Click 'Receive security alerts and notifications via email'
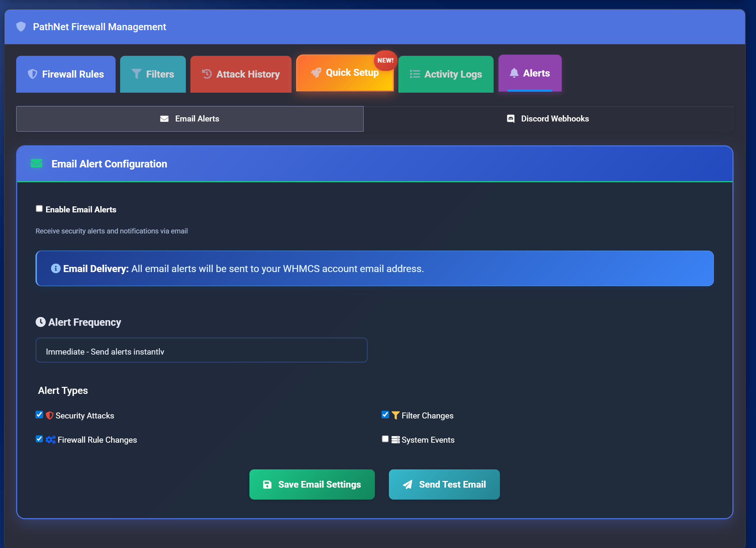 (112, 231)
